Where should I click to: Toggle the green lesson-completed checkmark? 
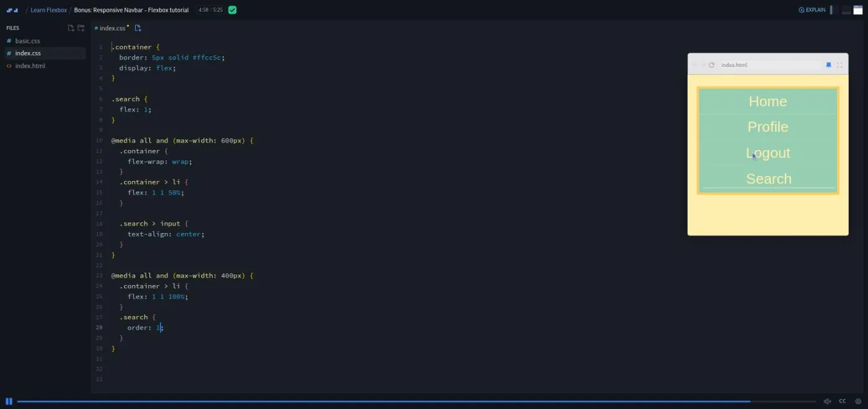[232, 10]
